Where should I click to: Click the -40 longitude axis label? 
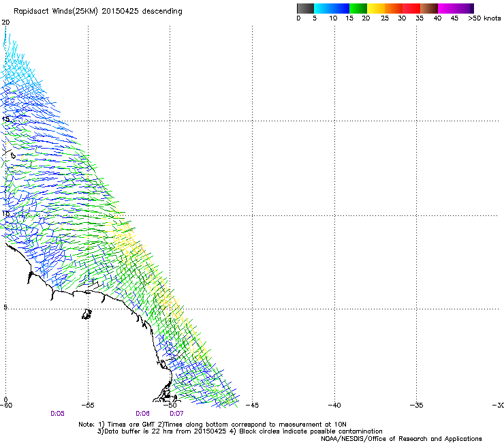(x=334, y=405)
